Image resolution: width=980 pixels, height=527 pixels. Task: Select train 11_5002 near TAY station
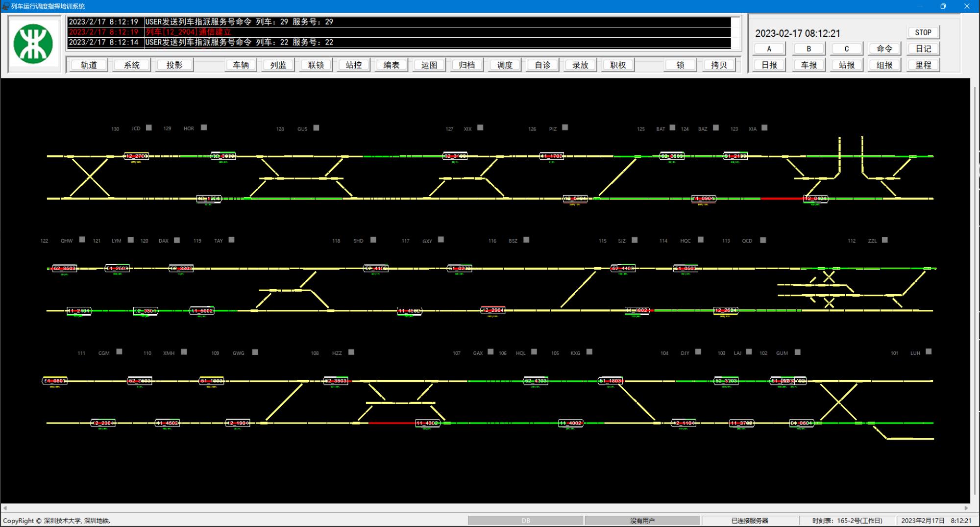pyautogui.click(x=202, y=311)
